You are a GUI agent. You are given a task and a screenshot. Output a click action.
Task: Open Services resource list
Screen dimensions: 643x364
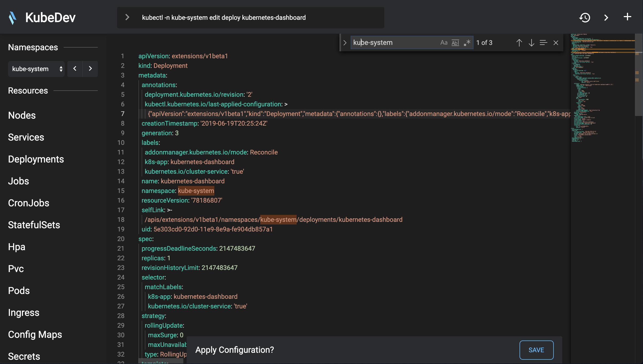pos(26,137)
